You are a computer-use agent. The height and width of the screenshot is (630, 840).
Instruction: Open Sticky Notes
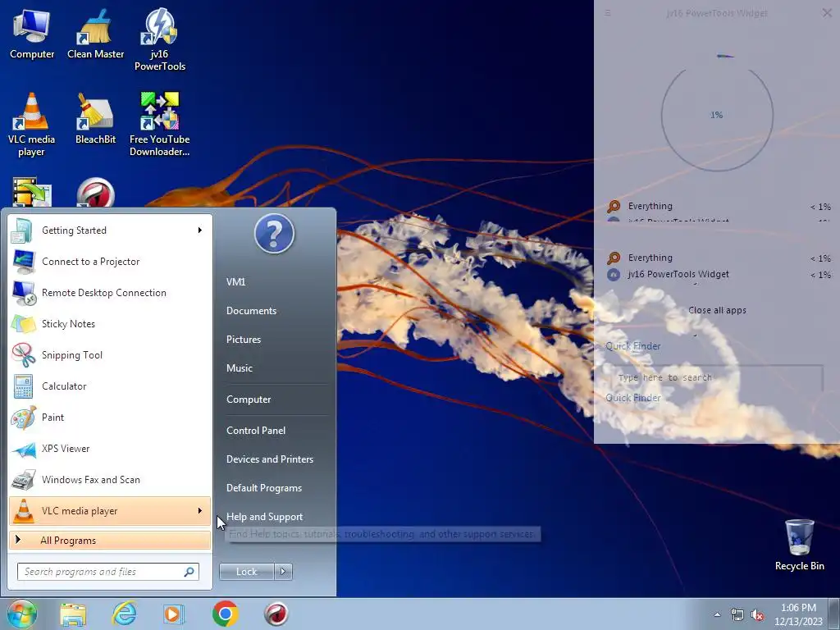coord(110,323)
